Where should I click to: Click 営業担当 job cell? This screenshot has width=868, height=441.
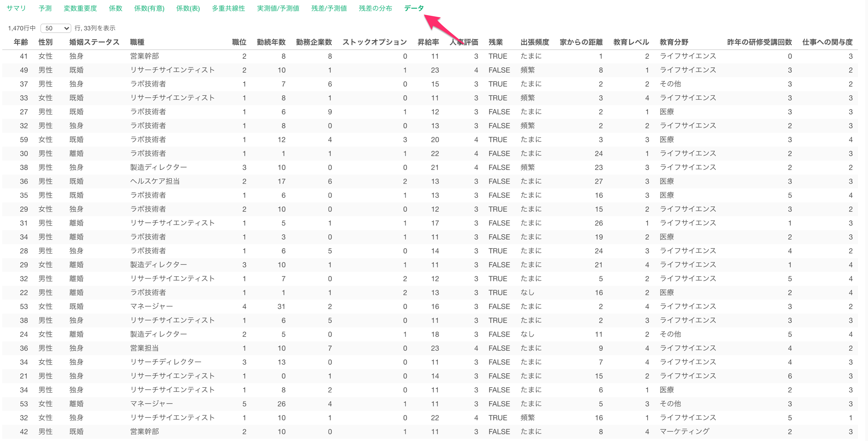pos(145,348)
